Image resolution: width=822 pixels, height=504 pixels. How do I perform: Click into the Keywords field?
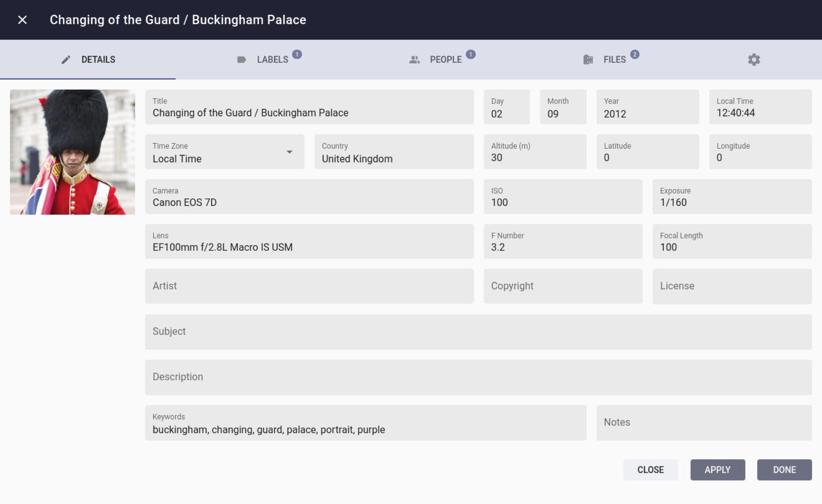(365, 423)
